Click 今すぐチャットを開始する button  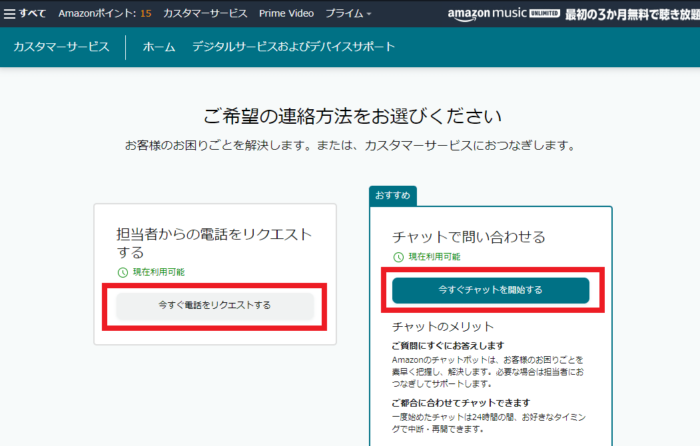[491, 290]
